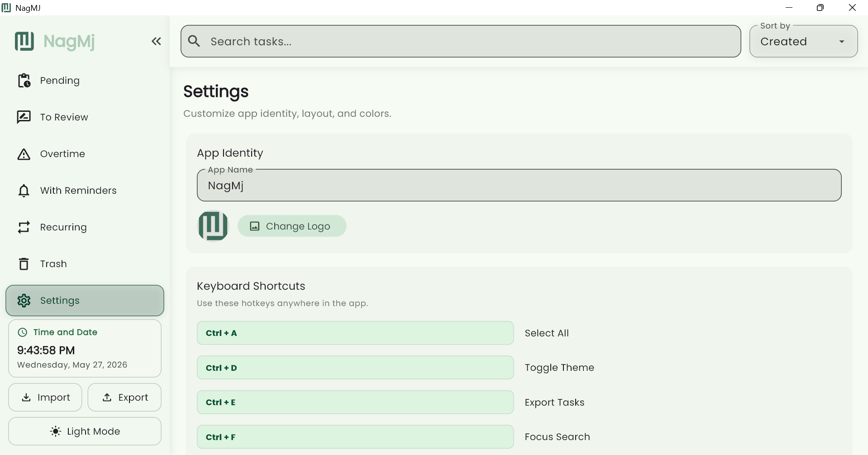Click the Sort by dropdown arrow
This screenshot has height=455, width=868.
(x=842, y=42)
